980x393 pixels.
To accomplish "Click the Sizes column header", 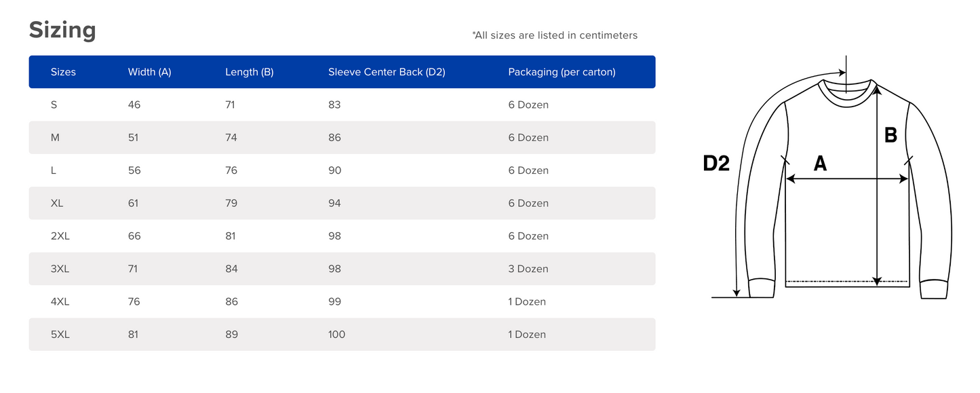I will pos(63,72).
